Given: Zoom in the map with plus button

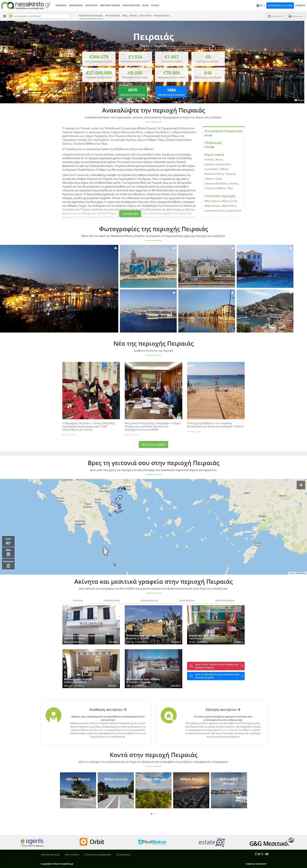Looking at the screenshot, I should 301,485.
